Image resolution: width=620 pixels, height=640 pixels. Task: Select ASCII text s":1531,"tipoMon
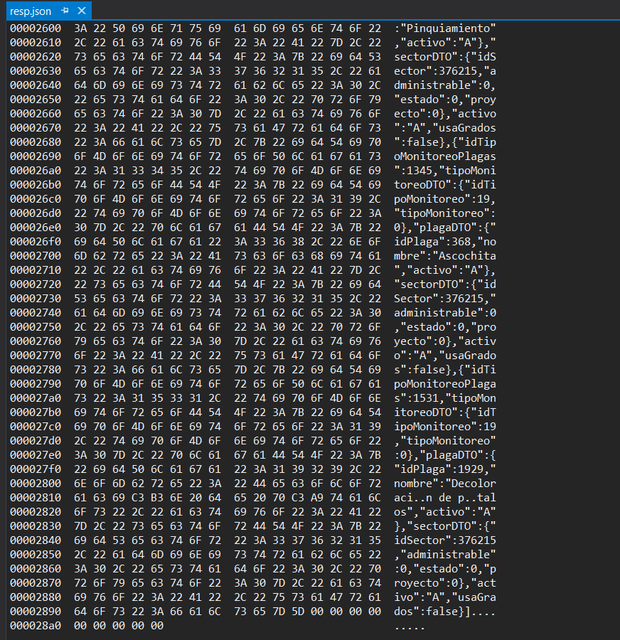[445, 398]
